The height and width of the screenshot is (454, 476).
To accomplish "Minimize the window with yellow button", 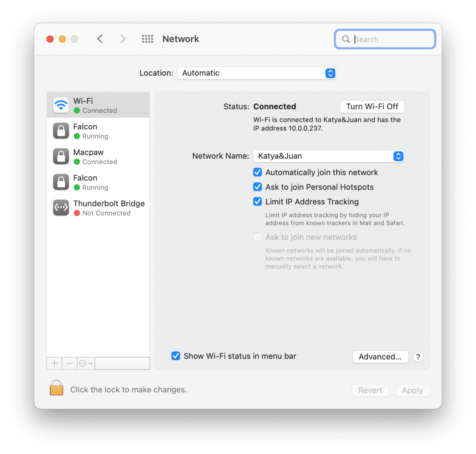I will pos(62,39).
